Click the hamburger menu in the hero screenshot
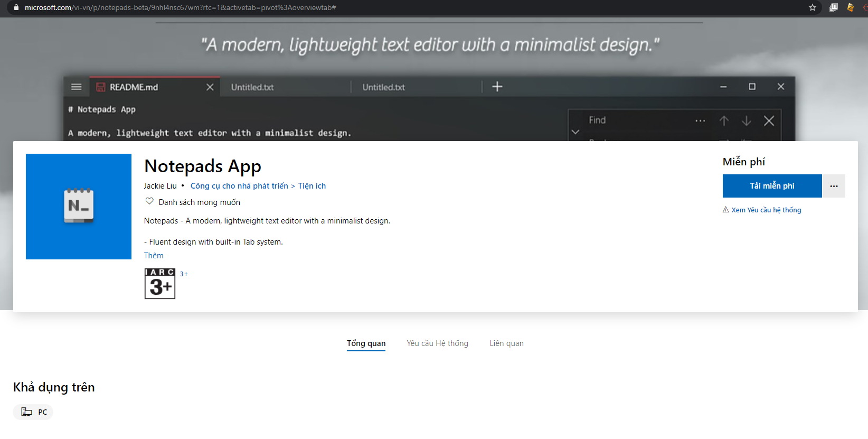868x439 pixels. 76,87
